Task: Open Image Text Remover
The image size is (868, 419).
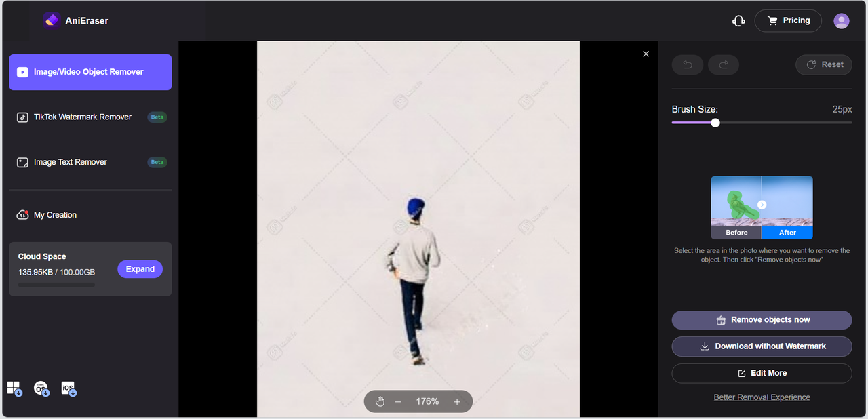Action: click(x=90, y=162)
